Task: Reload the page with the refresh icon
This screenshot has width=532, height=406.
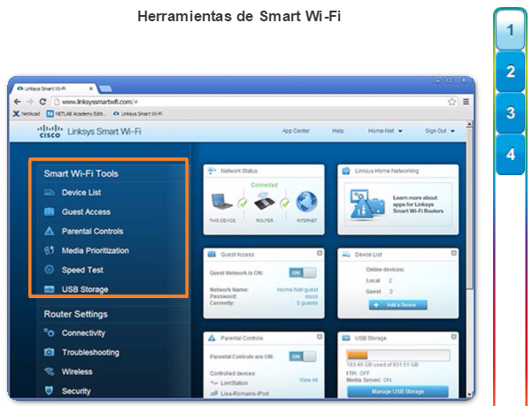Action: pyautogui.click(x=42, y=102)
